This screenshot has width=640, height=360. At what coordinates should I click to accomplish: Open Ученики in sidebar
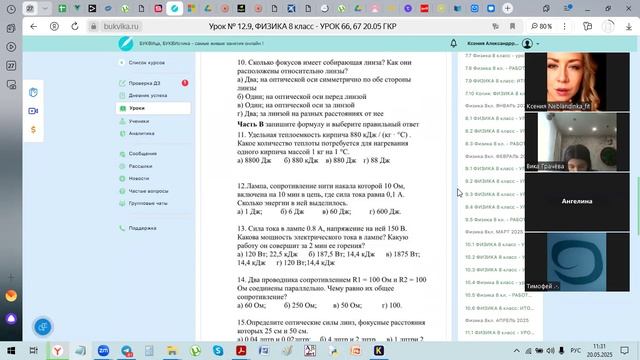click(139, 121)
